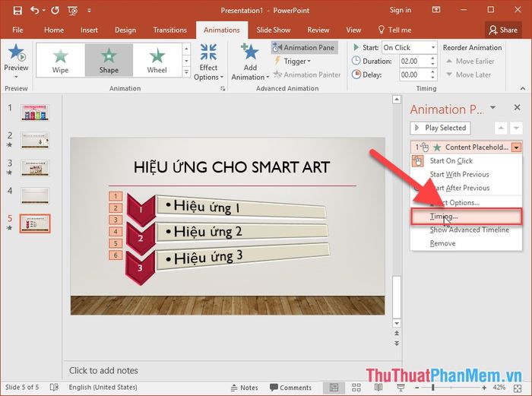The image size is (532, 396).
Task: Choose Start On Click from the menu
Action: click(466, 161)
